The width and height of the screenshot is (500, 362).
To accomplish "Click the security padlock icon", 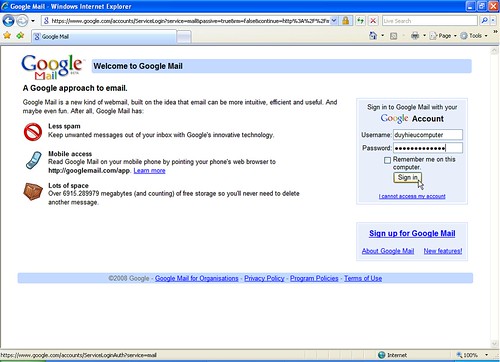I will tap(346, 21).
